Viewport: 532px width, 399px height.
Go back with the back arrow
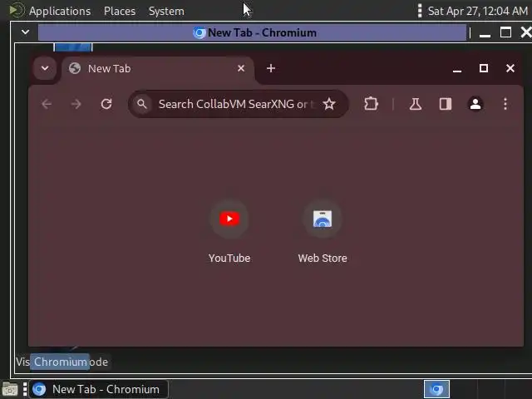[47, 104]
